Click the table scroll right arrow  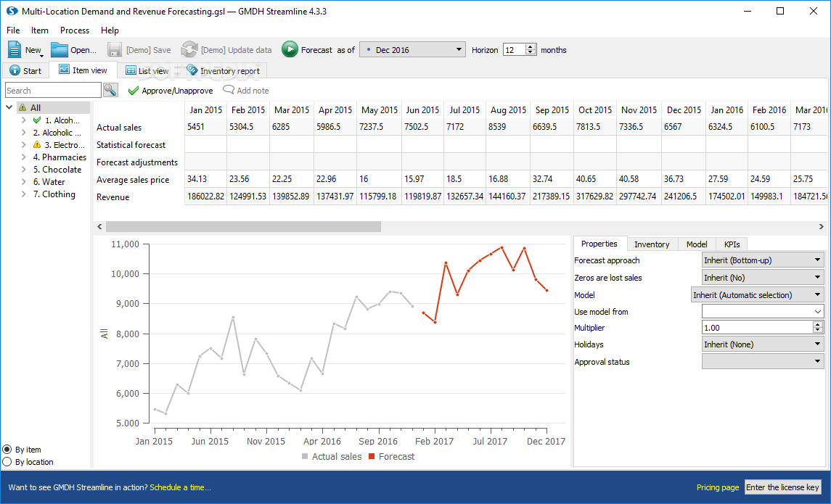(821, 226)
